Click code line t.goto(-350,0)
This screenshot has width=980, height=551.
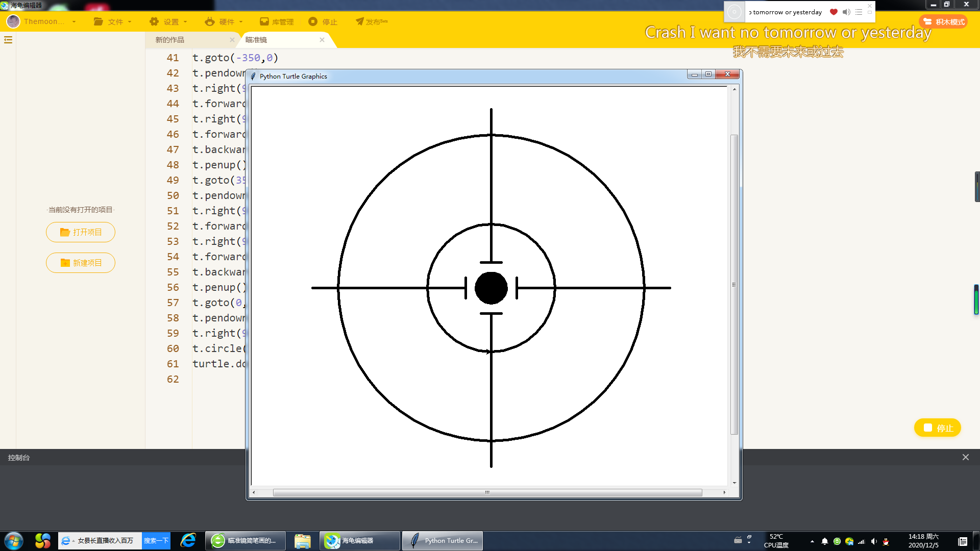(x=235, y=58)
